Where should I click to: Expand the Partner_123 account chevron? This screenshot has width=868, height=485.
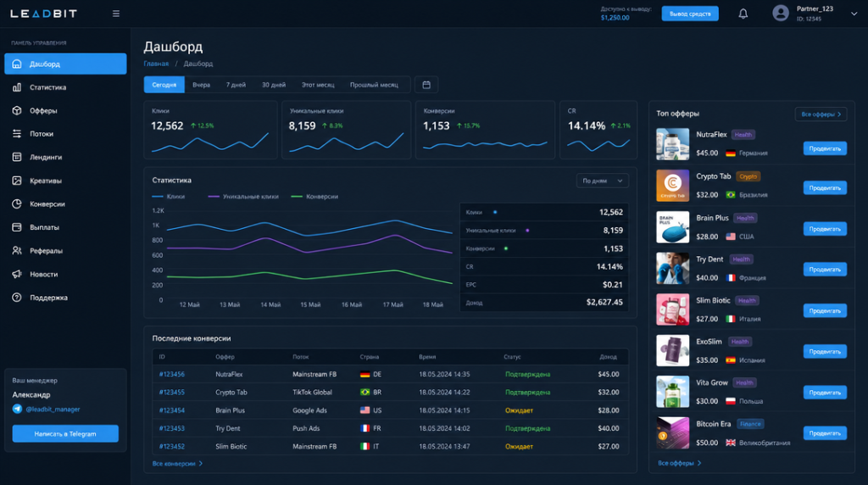(854, 14)
